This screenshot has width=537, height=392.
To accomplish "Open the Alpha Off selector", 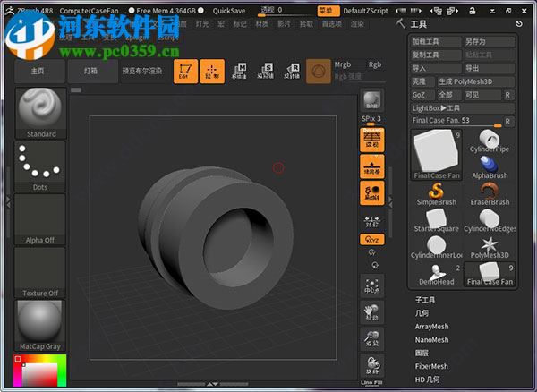I will [40, 219].
